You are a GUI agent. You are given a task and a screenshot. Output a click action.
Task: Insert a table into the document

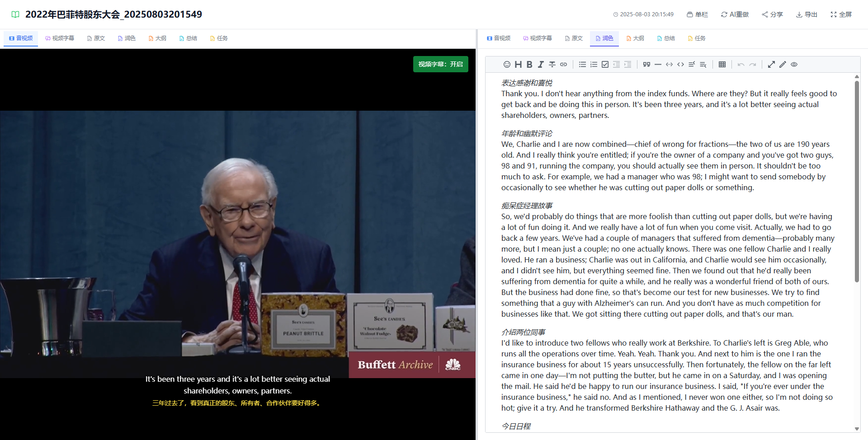point(722,65)
